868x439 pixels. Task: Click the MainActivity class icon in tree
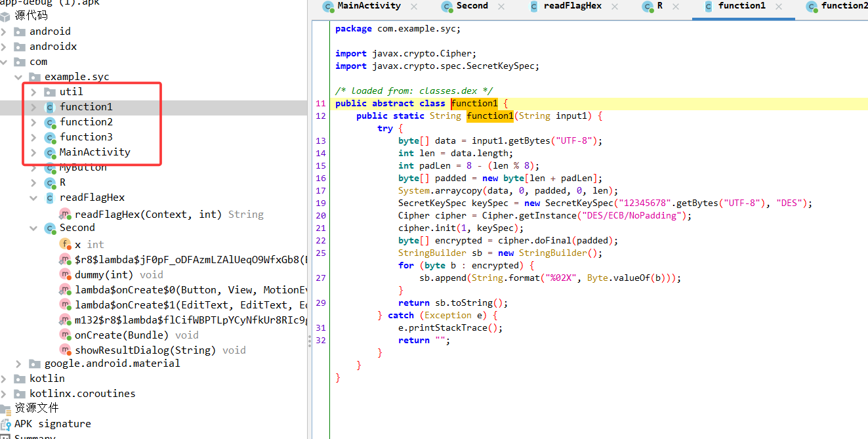pos(50,152)
